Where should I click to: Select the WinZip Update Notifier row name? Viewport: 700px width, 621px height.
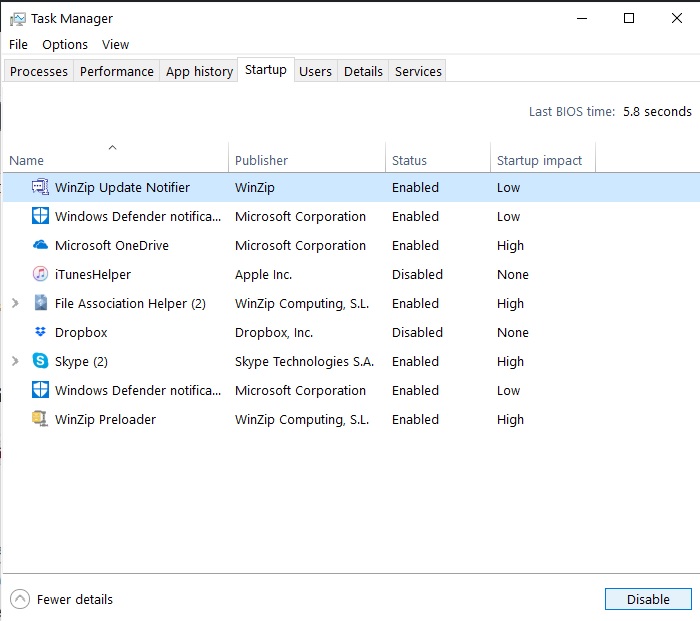[122, 188]
